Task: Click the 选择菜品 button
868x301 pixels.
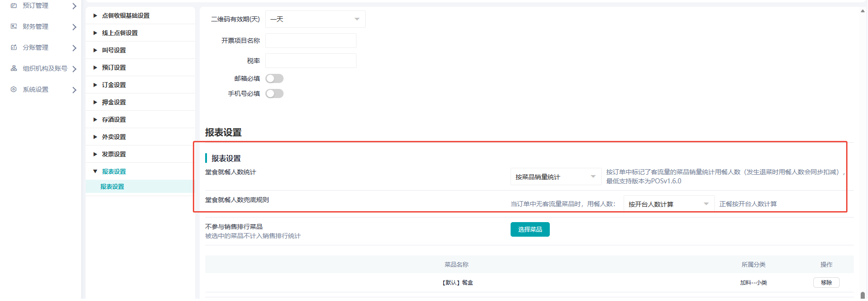Action: point(530,229)
